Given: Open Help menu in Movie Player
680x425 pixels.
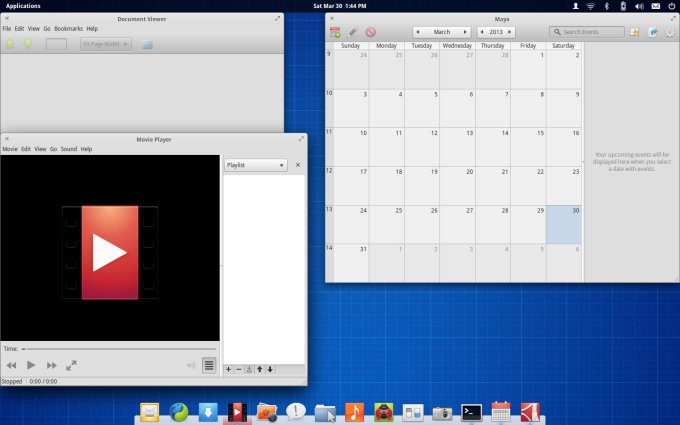Looking at the screenshot, I should pyautogui.click(x=86, y=149).
